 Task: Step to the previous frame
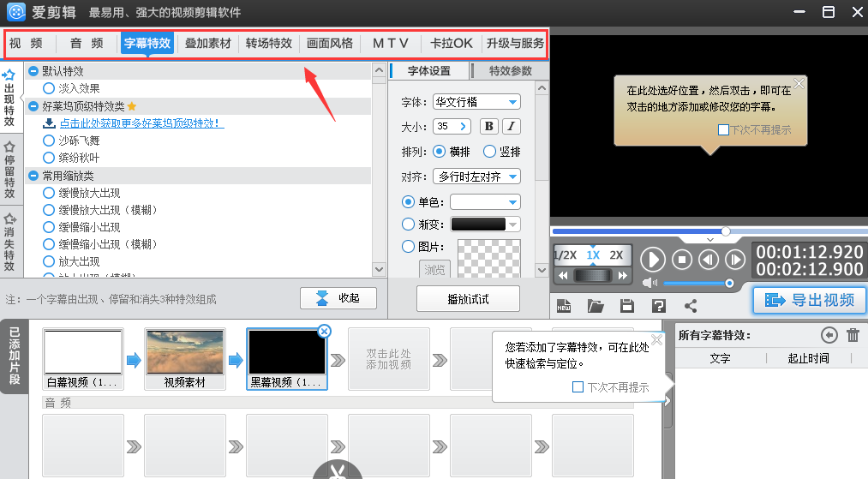coord(708,259)
